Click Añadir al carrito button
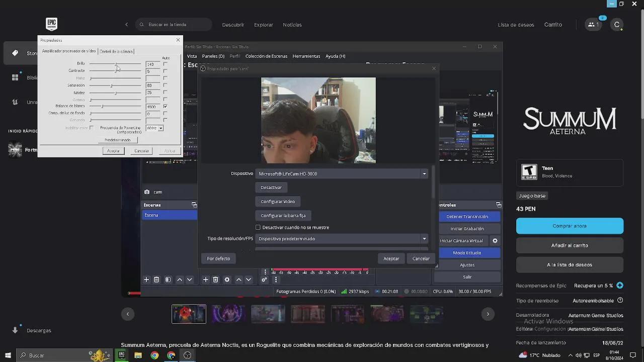The height and width of the screenshot is (362, 644). (570, 245)
